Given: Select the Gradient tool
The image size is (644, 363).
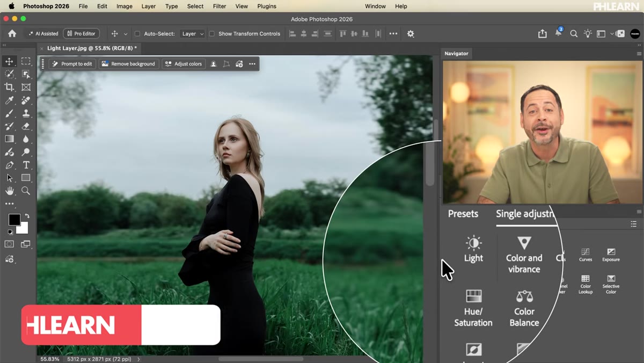Looking at the screenshot, I should pos(9,139).
